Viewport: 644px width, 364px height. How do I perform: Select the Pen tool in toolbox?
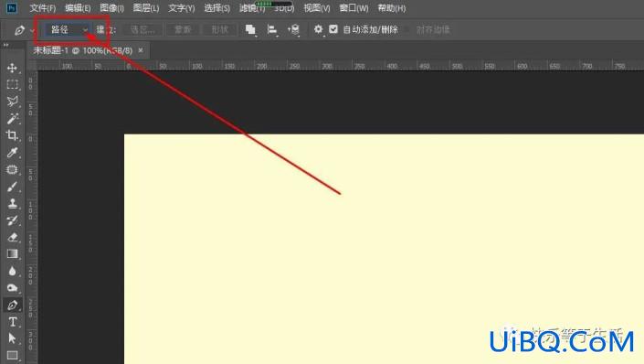[x=12, y=305]
